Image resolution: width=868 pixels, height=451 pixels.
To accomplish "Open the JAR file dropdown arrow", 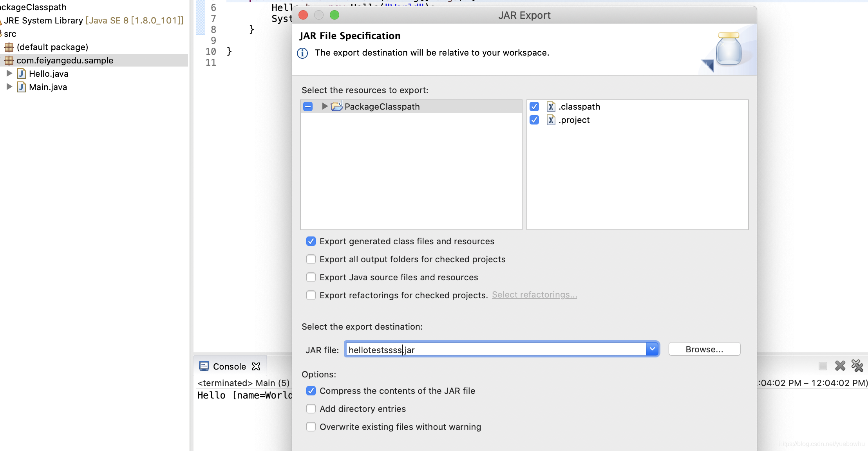I will point(652,349).
